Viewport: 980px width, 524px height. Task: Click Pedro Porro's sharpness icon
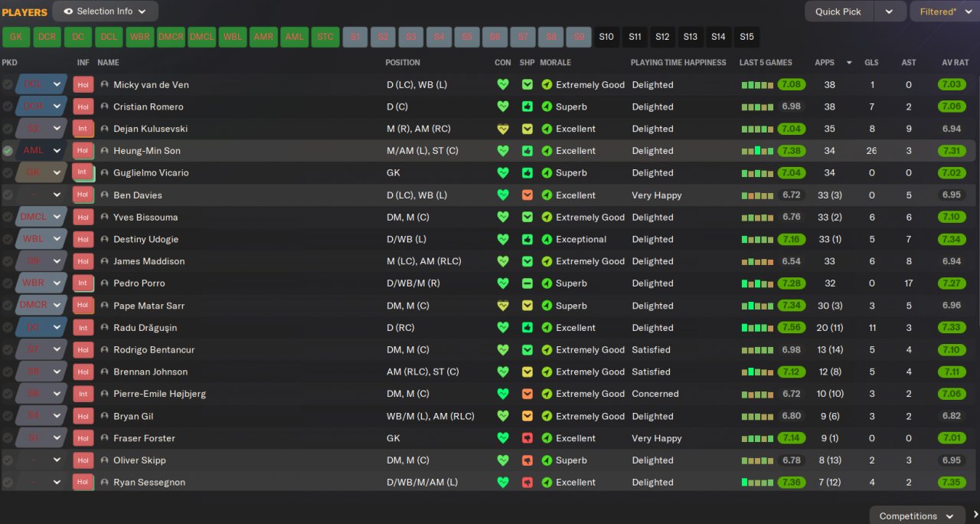tap(528, 283)
